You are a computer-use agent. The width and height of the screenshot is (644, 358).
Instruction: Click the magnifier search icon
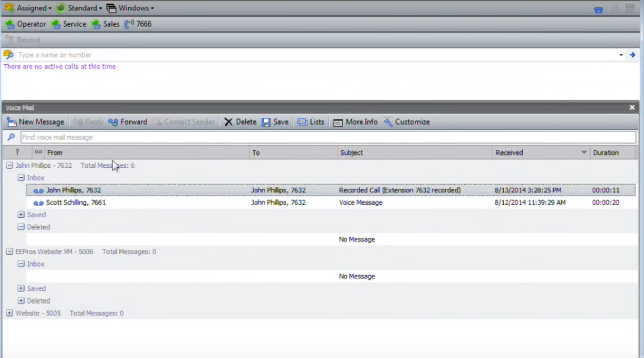tap(11, 137)
